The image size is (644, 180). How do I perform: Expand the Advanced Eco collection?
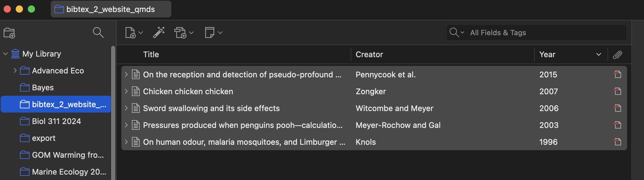(x=15, y=71)
